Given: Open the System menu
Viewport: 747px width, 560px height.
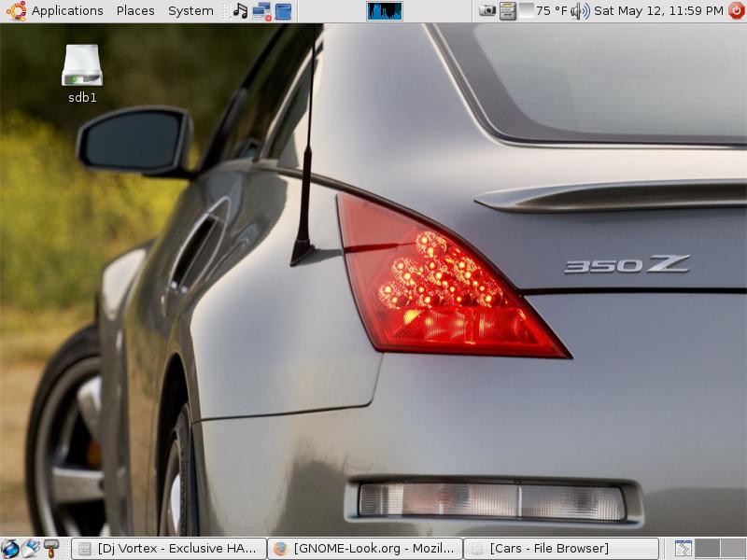Looking at the screenshot, I should (x=190, y=10).
